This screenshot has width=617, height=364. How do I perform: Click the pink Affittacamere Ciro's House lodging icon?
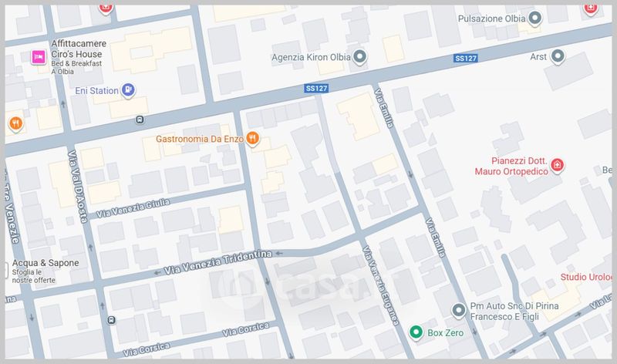click(x=39, y=57)
